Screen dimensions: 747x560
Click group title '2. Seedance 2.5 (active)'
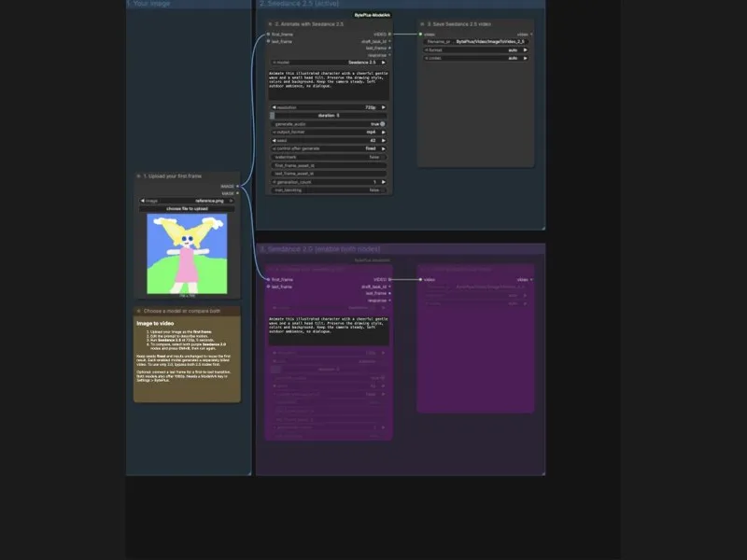click(x=299, y=4)
